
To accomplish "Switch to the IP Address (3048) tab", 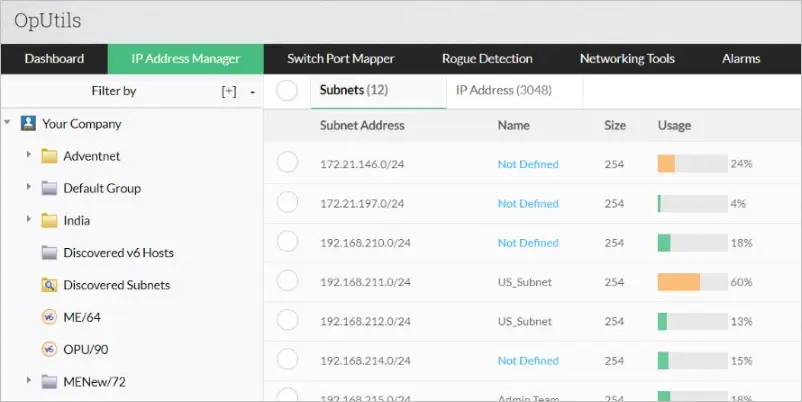I will pyautogui.click(x=515, y=91).
